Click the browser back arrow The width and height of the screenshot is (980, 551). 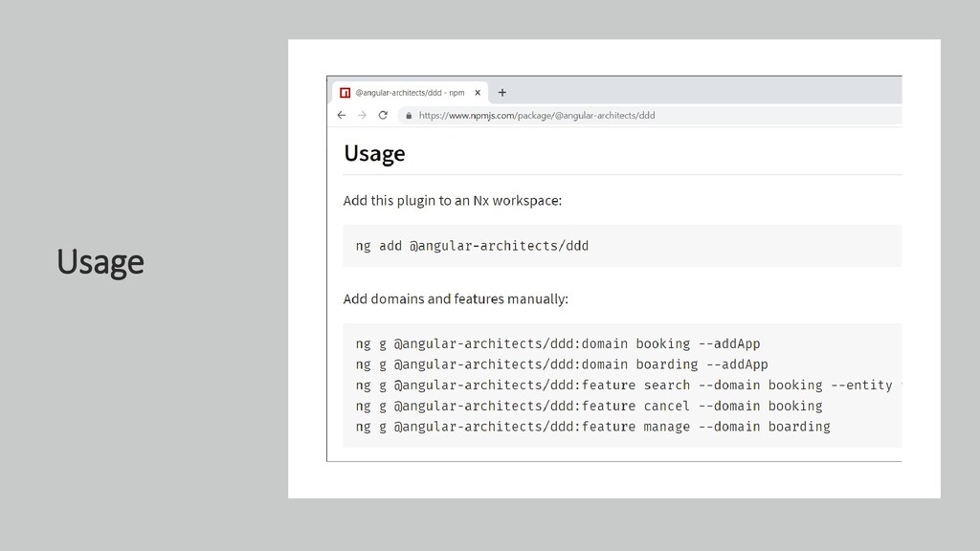click(342, 115)
